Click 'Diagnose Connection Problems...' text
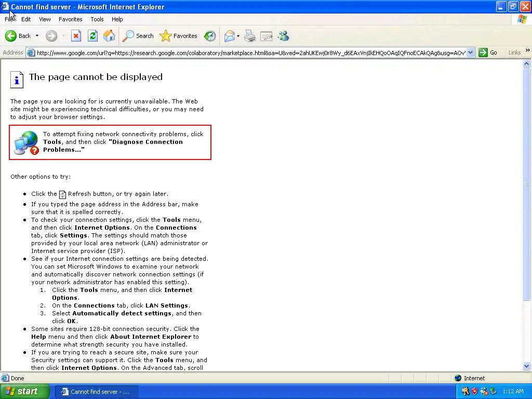Screen dimensions: 532x399 [113, 146]
